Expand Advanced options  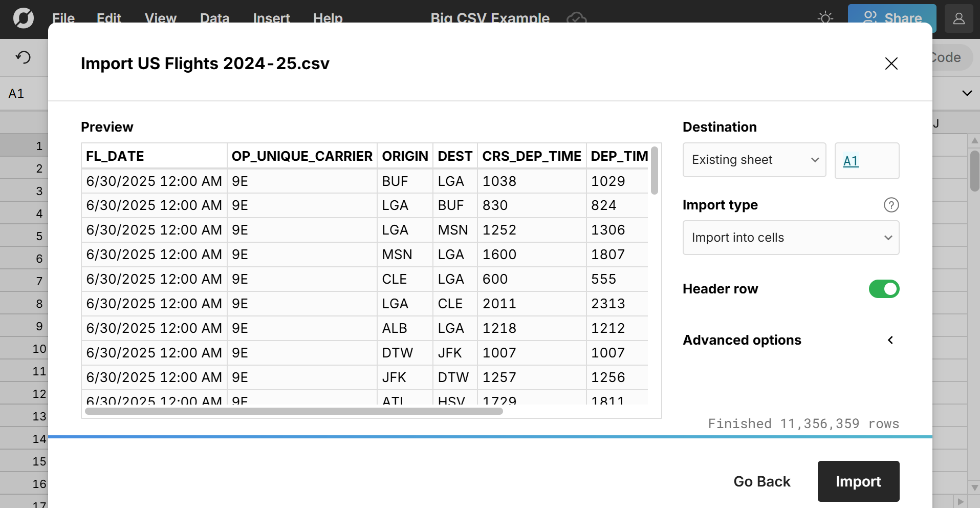[890, 340]
